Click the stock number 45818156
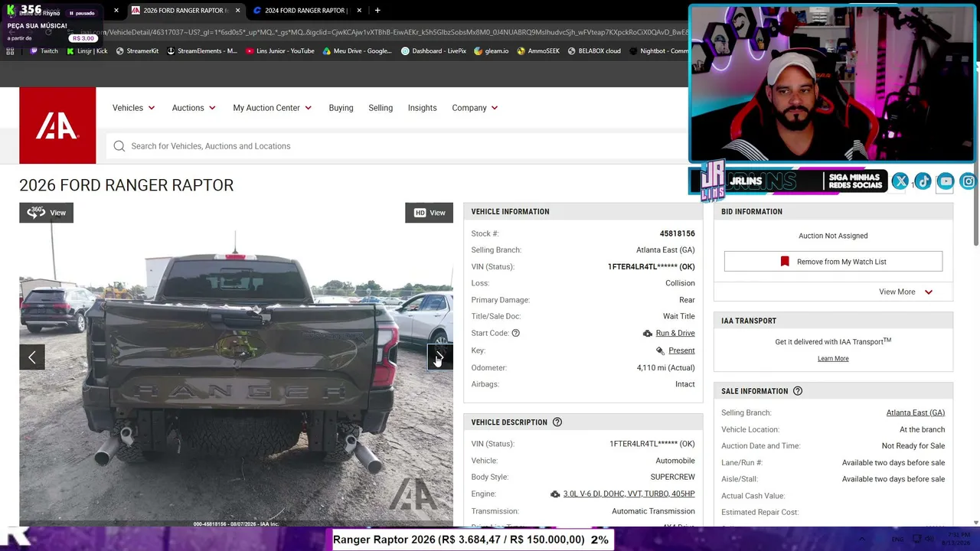This screenshot has height=551, width=980. tap(677, 233)
